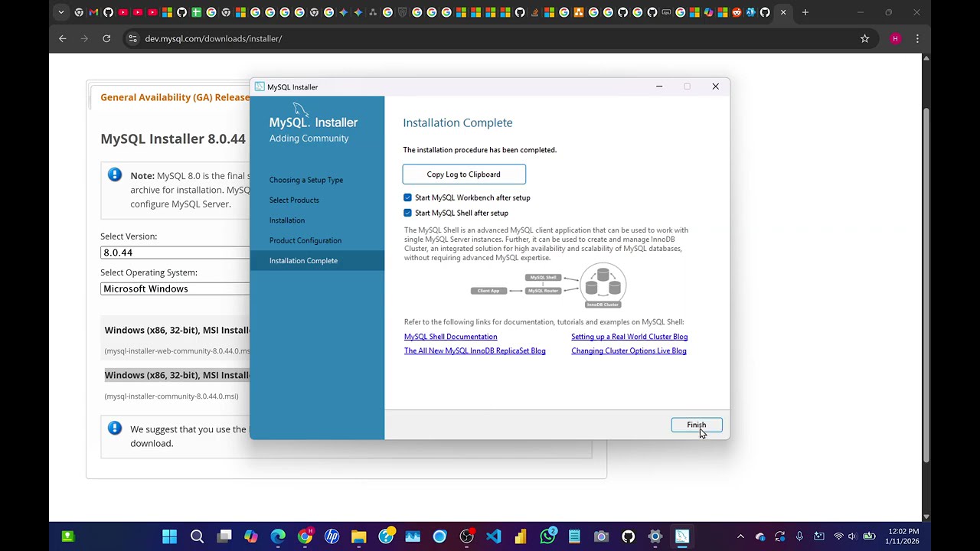Reload the dev.mysql.com page
The image size is (980, 551).
106,38
